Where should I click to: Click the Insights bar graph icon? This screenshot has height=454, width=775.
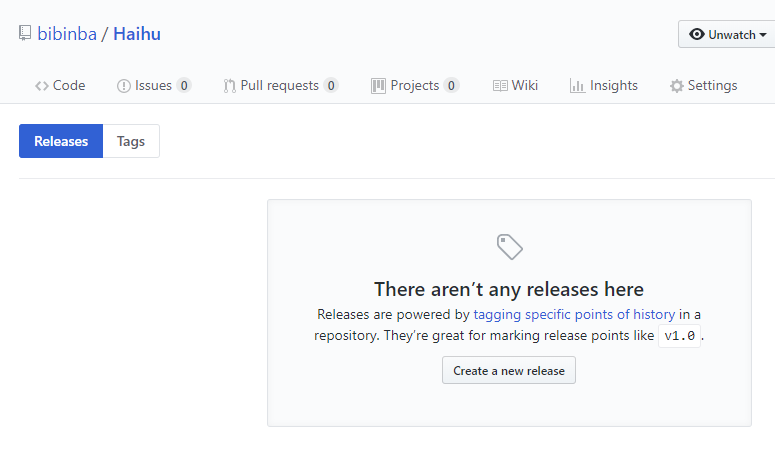coord(577,86)
